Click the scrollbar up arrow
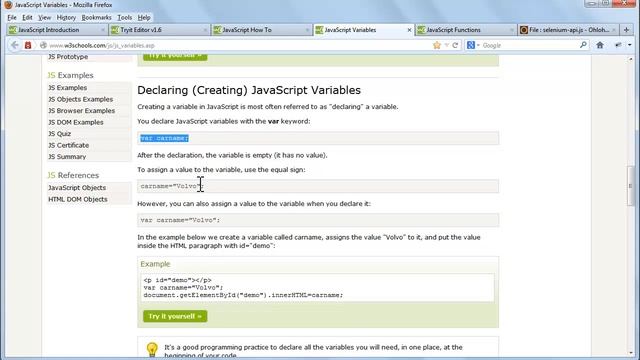 [631, 59]
